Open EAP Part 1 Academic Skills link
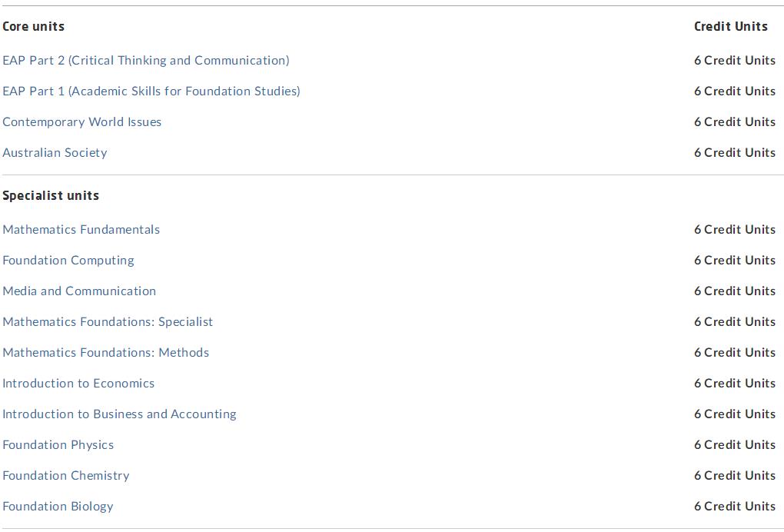This screenshot has height=532, width=784. [x=151, y=91]
